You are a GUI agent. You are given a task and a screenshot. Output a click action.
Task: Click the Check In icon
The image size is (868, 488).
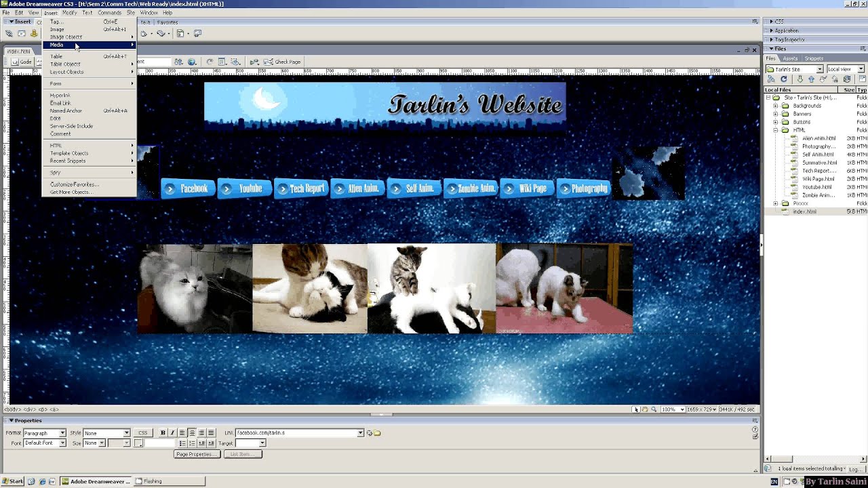pyautogui.click(x=835, y=79)
